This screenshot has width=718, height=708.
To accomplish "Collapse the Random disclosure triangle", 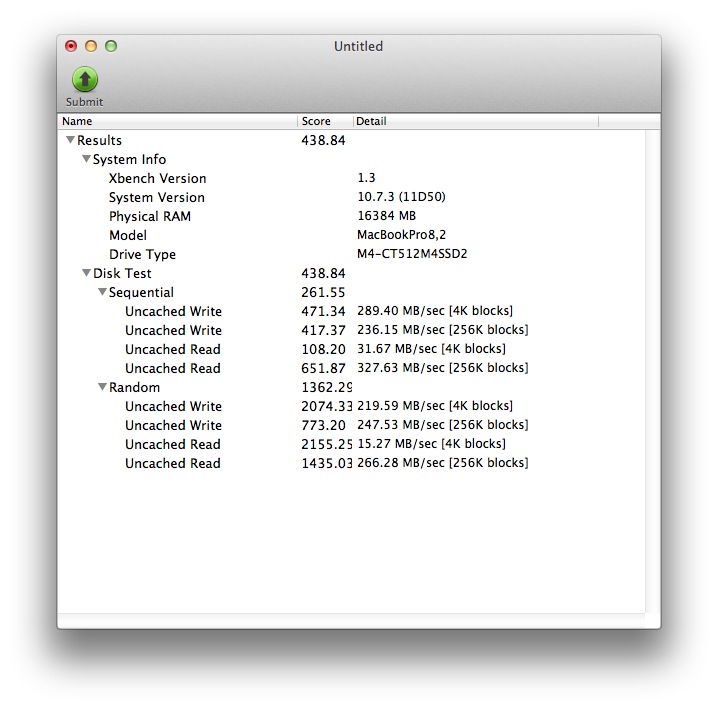I will pos(102,387).
